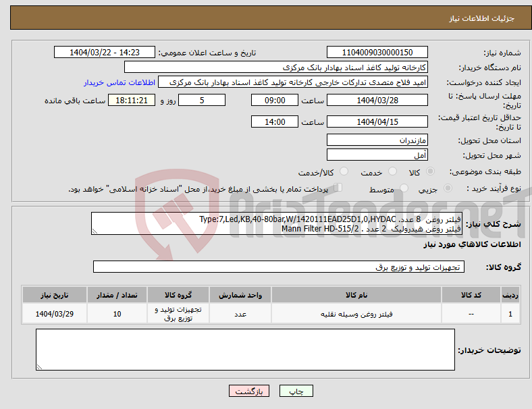Click the quantity cell showing 10

coord(117,314)
